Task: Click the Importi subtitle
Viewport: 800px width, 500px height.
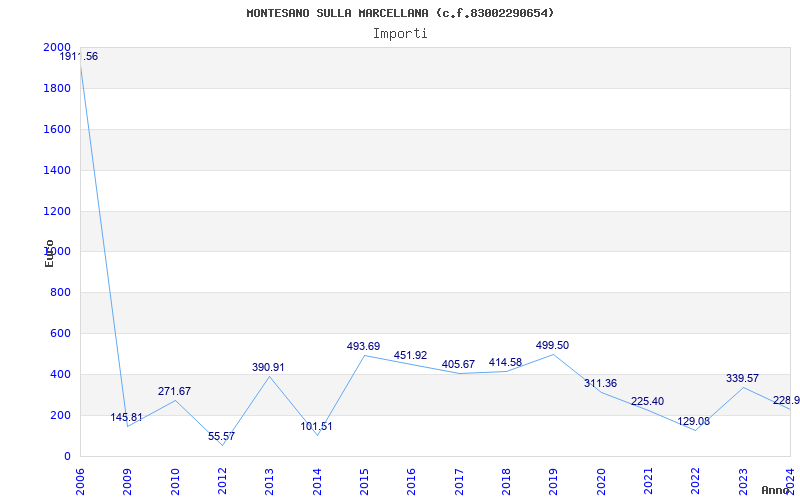Action: pyautogui.click(x=400, y=34)
